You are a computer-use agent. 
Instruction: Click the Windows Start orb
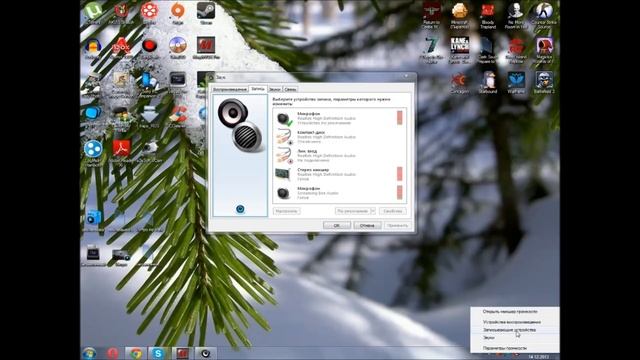point(89,353)
